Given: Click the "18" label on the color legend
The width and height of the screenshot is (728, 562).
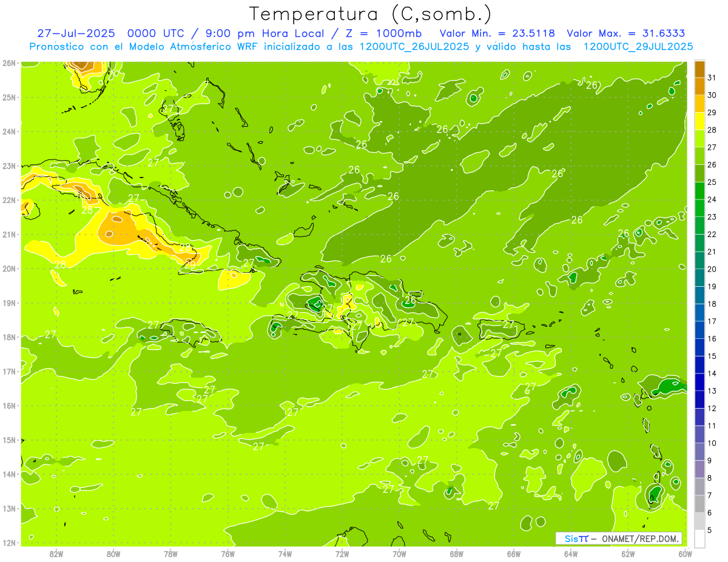Looking at the screenshot, I should 712,304.
